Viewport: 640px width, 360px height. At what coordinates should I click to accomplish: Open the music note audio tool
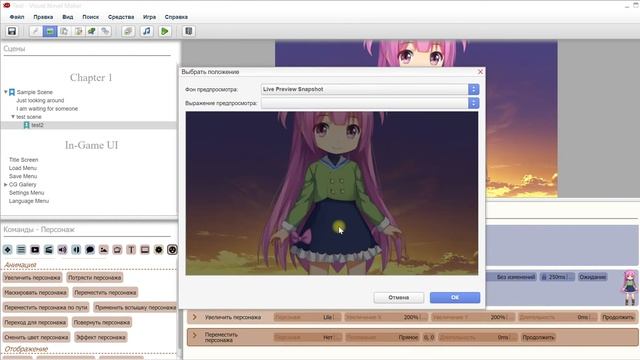point(147,31)
